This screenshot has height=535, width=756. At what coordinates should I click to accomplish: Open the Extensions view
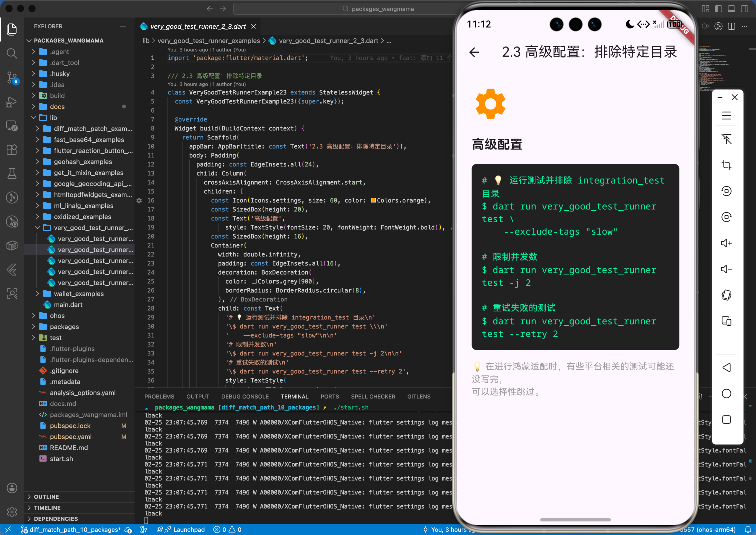point(12,150)
